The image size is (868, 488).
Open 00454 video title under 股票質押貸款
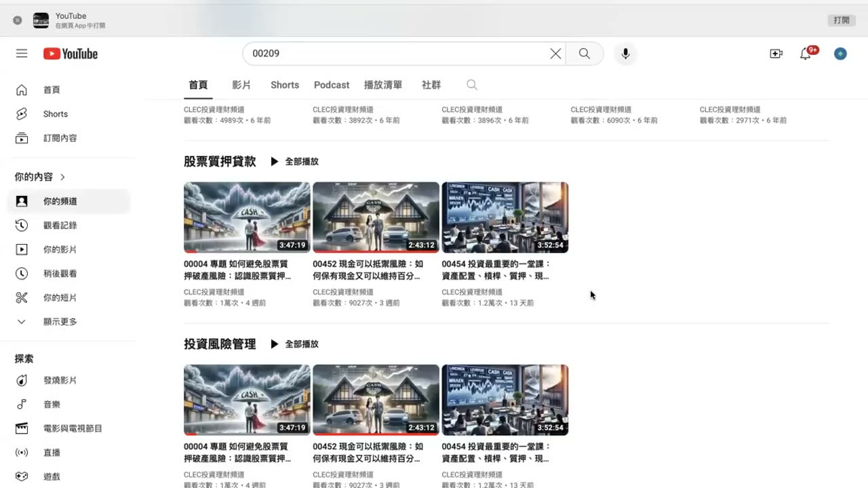click(x=496, y=270)
